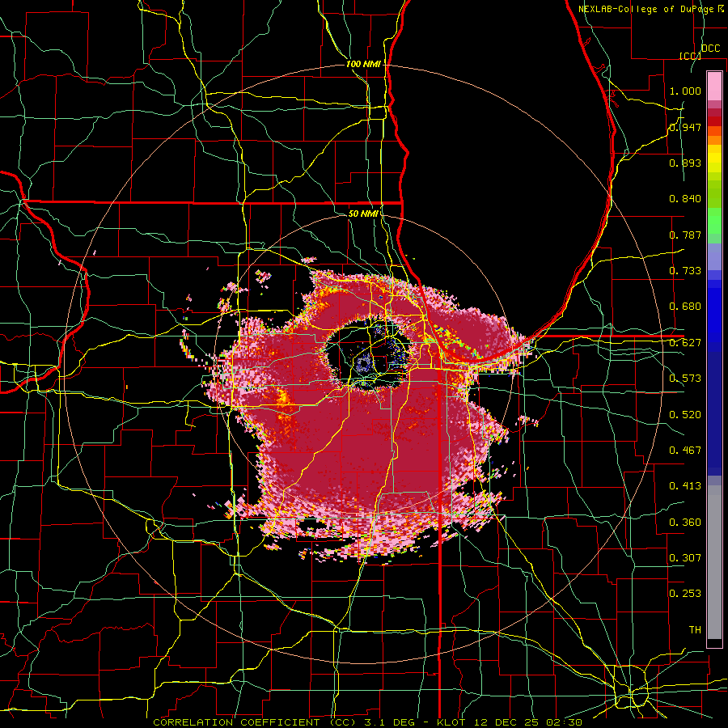Click the bright green color bar segment
The image size is (728, 728).
(714, 221)
